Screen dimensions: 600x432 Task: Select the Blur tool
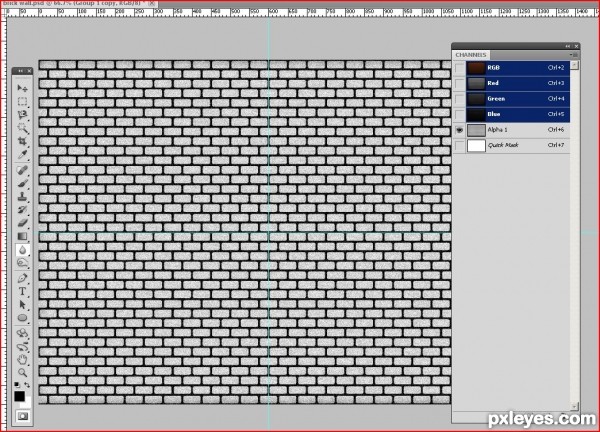pyautogui.click(x=22, y=250)
